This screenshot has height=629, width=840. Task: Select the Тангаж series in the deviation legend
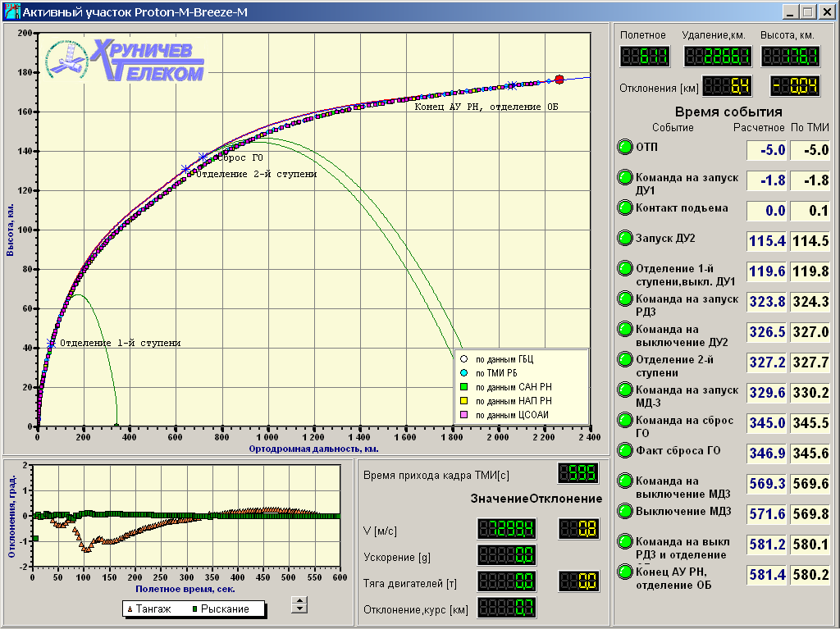point(148,608)
